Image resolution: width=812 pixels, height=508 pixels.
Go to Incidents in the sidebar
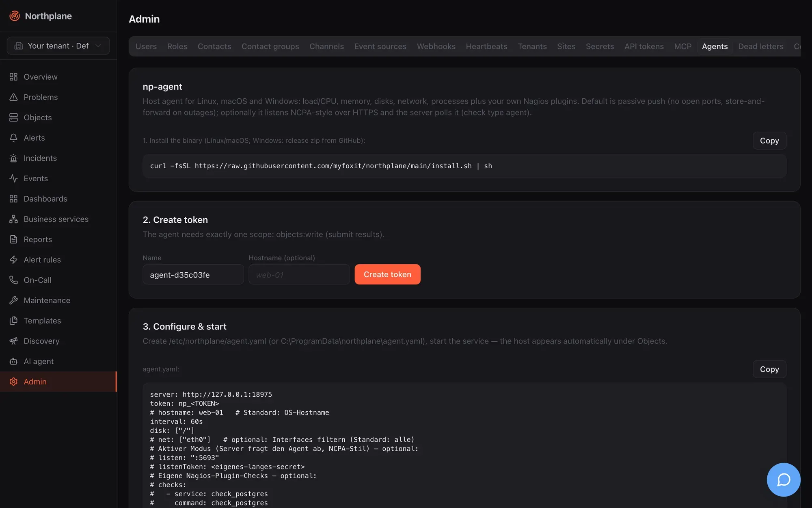tap(58, 158)
